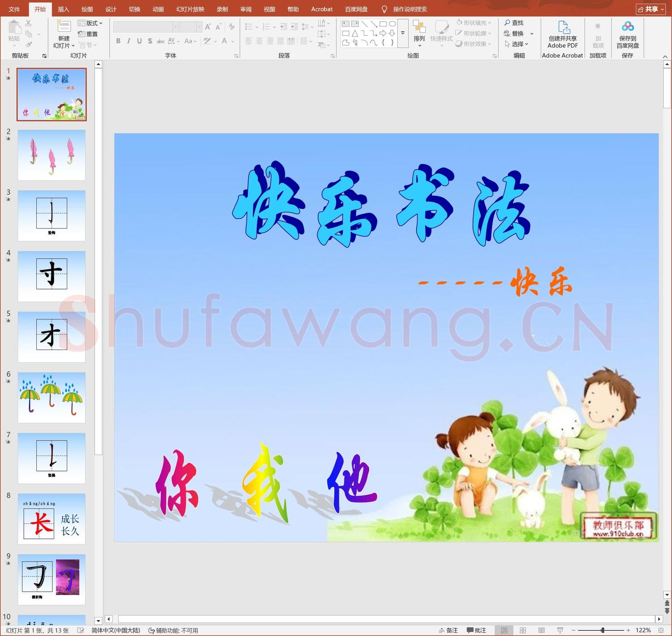The height and width of the screenshot is (636, 672).
Task: Select the oval shape in gallery
Action: pyautogui.click(x=392, y=24)
